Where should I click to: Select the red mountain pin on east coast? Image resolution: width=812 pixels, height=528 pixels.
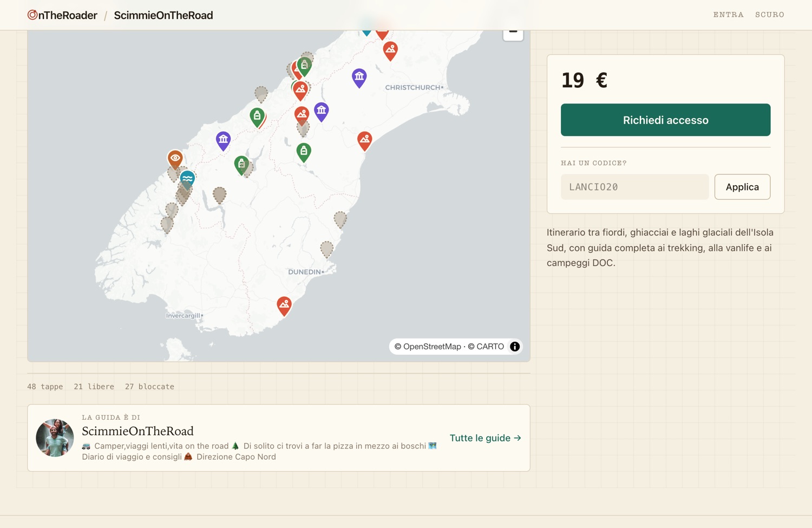click(x=365, y=141)
